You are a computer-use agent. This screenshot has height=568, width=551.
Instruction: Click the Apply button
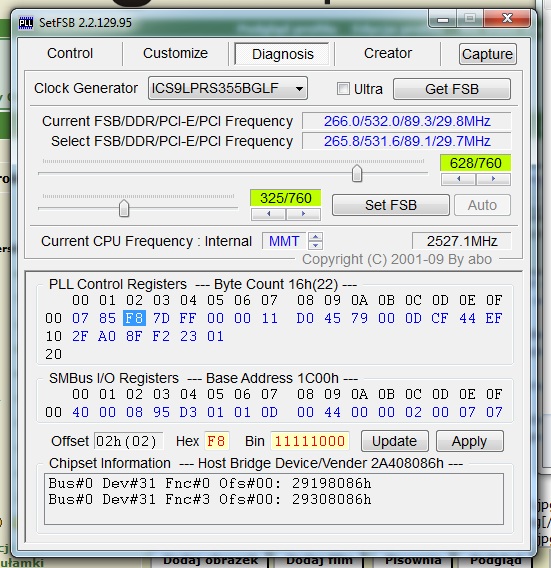(x=469, y=441)
